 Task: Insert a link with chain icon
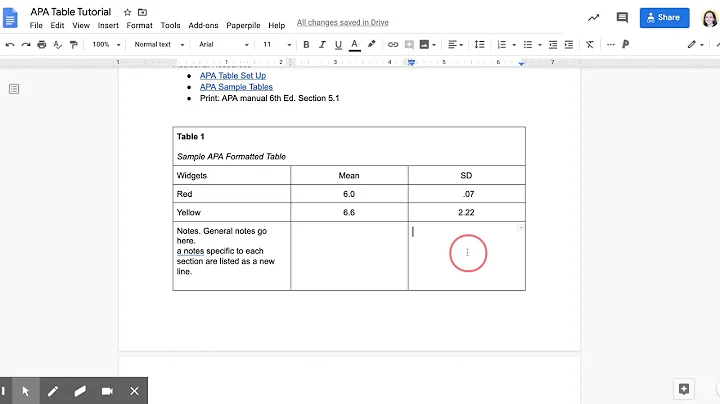pos(393,45)
